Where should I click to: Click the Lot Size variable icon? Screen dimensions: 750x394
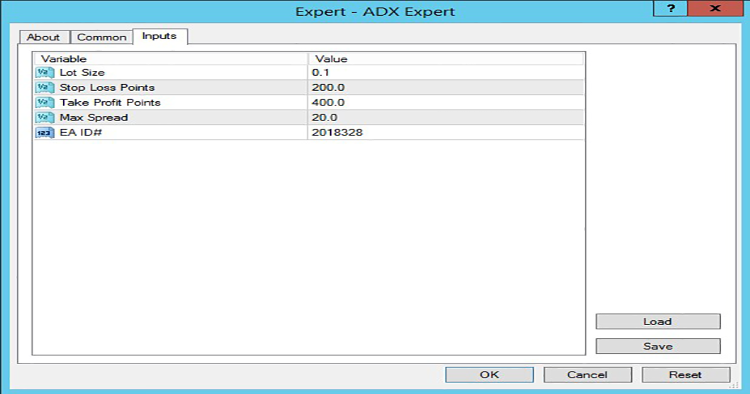point(44,73)
